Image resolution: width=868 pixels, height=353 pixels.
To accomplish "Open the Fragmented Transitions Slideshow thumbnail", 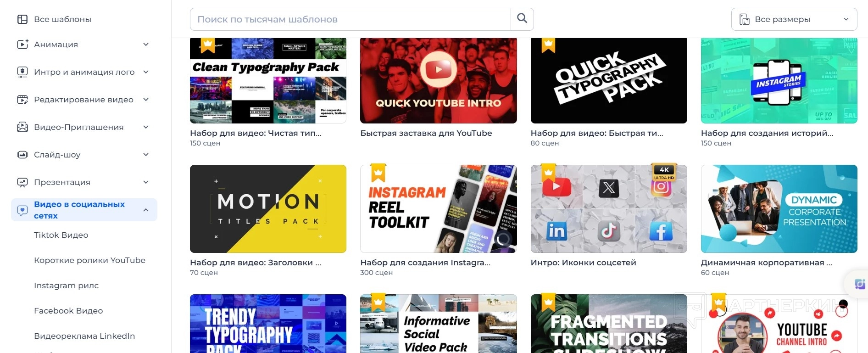I will click(x=609, y=324).
